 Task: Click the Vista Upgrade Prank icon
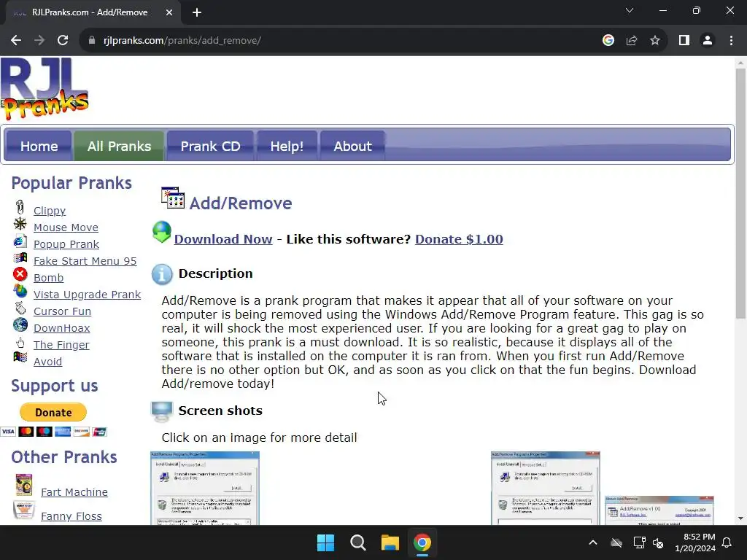(x=20, y=290)
